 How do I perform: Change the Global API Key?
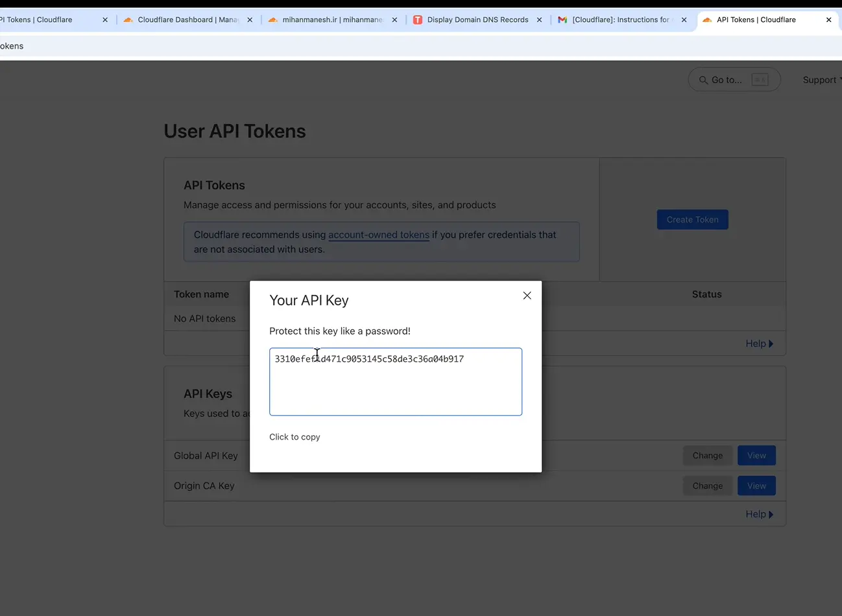point(707,456)
